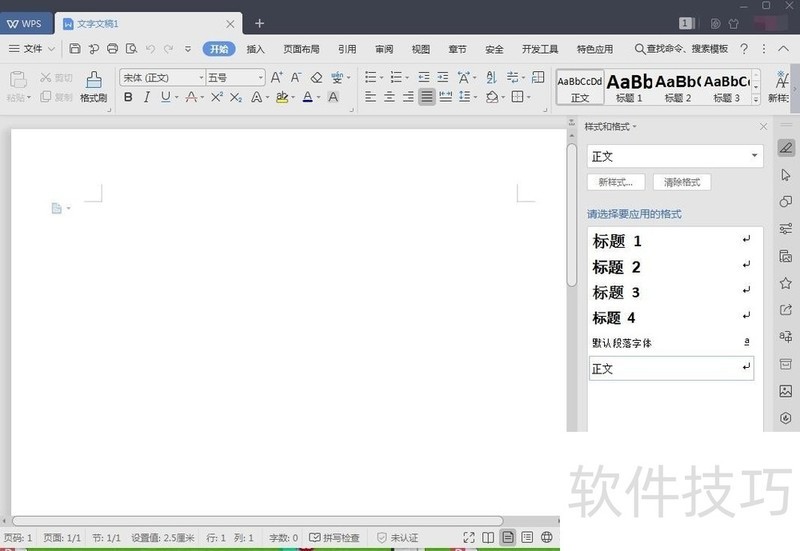Click the Sort icon
Viewport: 800px width, 551px height.
[491, 78]
